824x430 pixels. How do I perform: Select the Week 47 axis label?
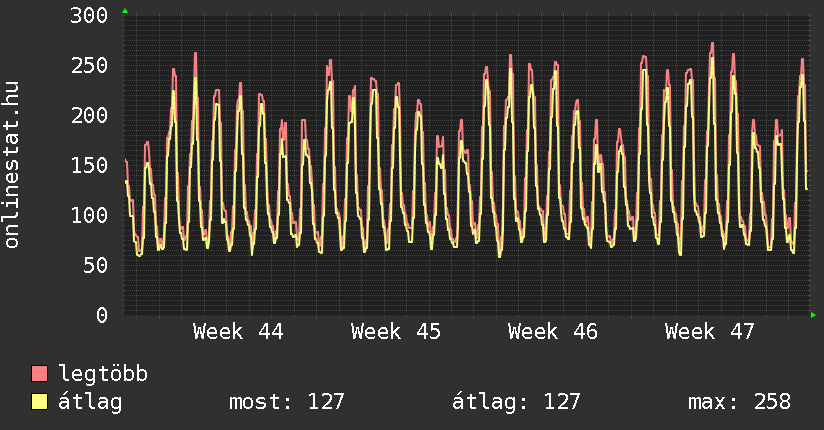[709, 332]
